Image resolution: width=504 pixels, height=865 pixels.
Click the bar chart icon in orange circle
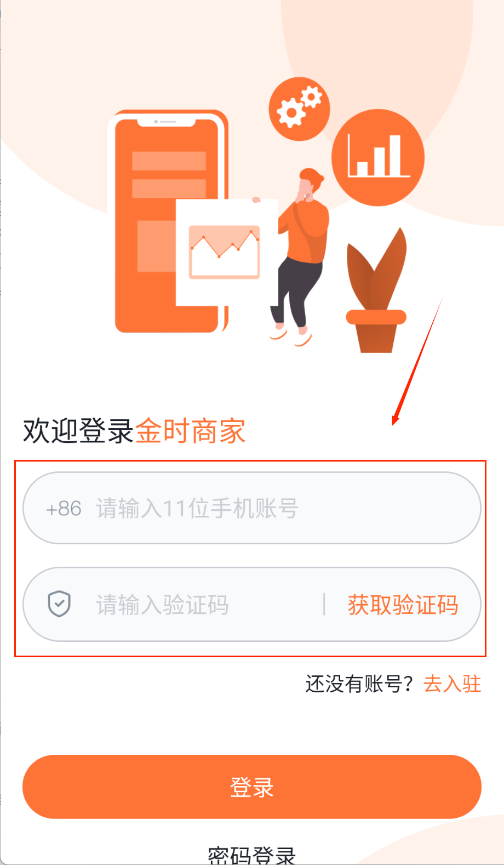click(378, 158)
